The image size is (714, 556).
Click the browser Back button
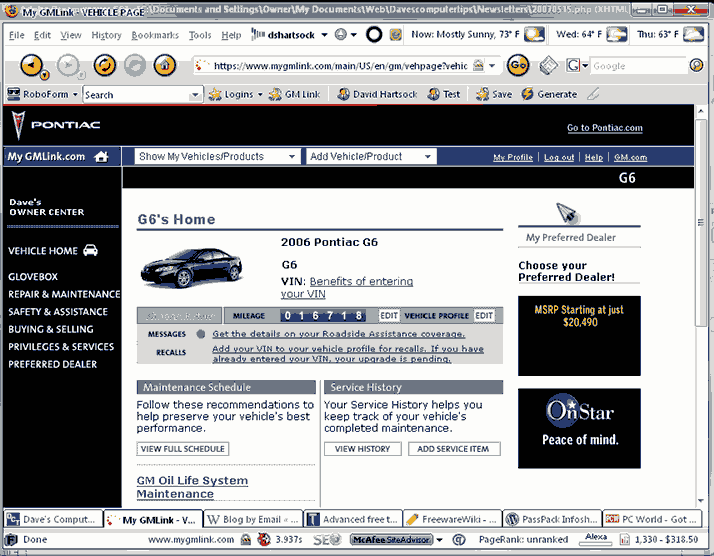point(31,65)
